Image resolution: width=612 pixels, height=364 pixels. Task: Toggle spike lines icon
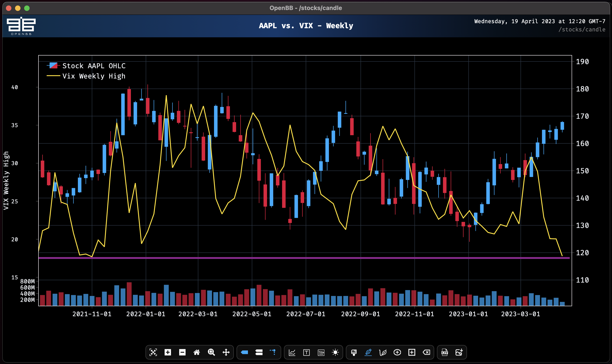tap(273, 352)
